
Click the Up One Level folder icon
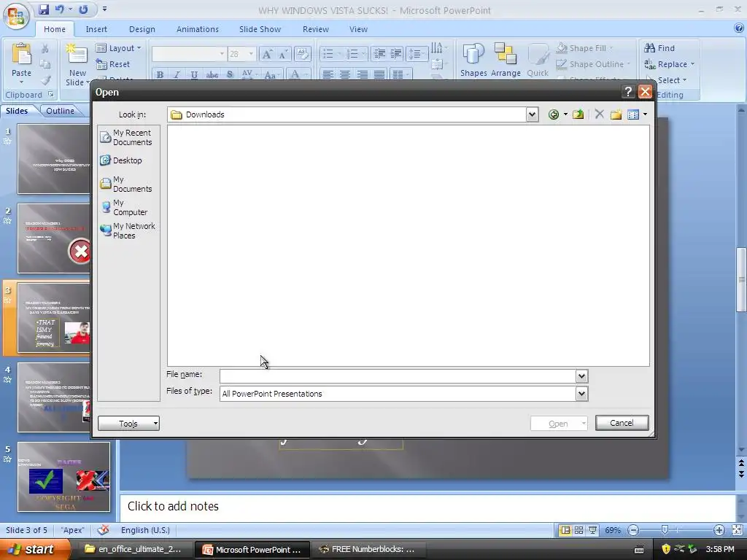point(578,114)
